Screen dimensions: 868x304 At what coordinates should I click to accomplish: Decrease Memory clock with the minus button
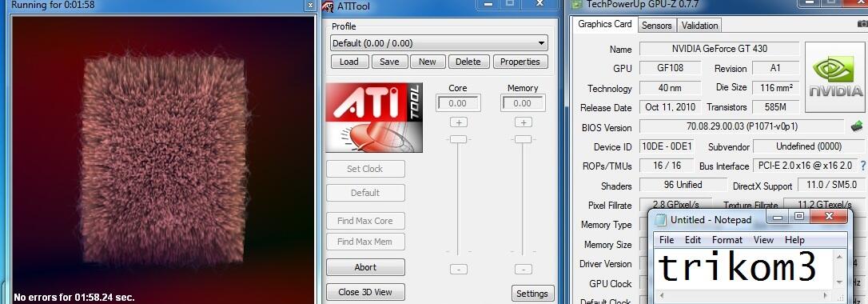(x=524, y=269)
